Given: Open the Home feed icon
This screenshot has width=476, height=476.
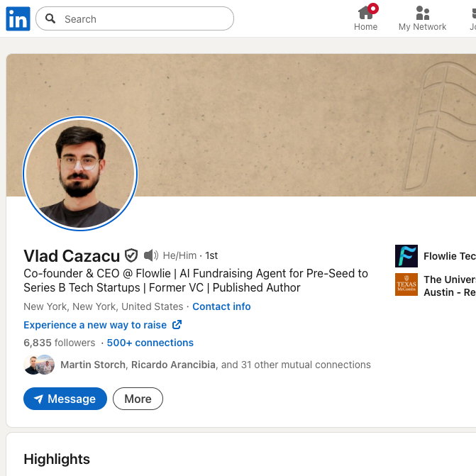Looking at the screenshot, I should (x=365, y=13).
